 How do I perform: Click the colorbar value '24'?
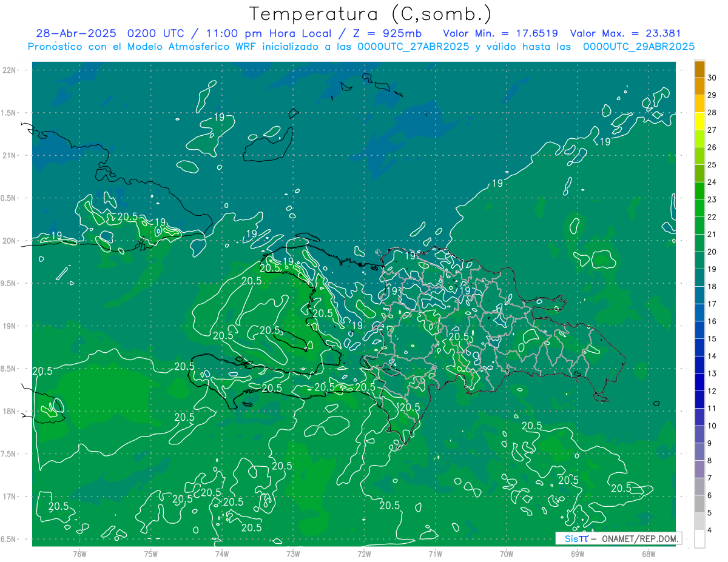(712, 182)
